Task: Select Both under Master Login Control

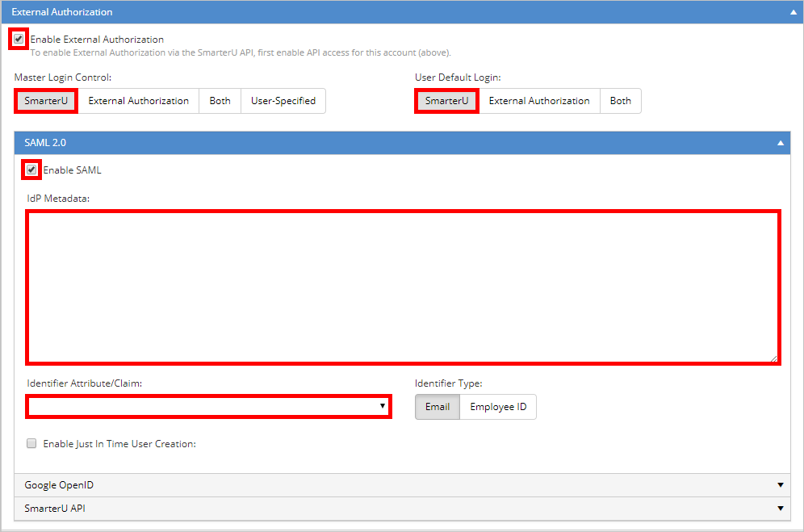Action: (x=220, y=101)
